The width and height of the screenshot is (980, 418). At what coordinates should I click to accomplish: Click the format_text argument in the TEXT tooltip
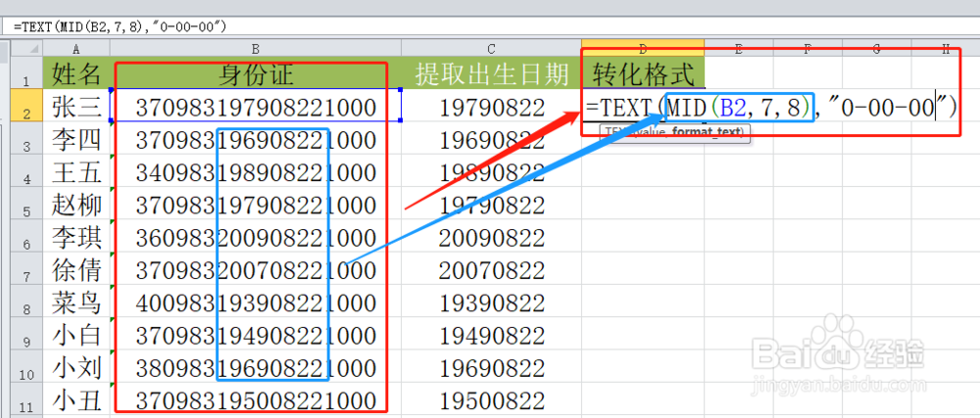(707, 132)
